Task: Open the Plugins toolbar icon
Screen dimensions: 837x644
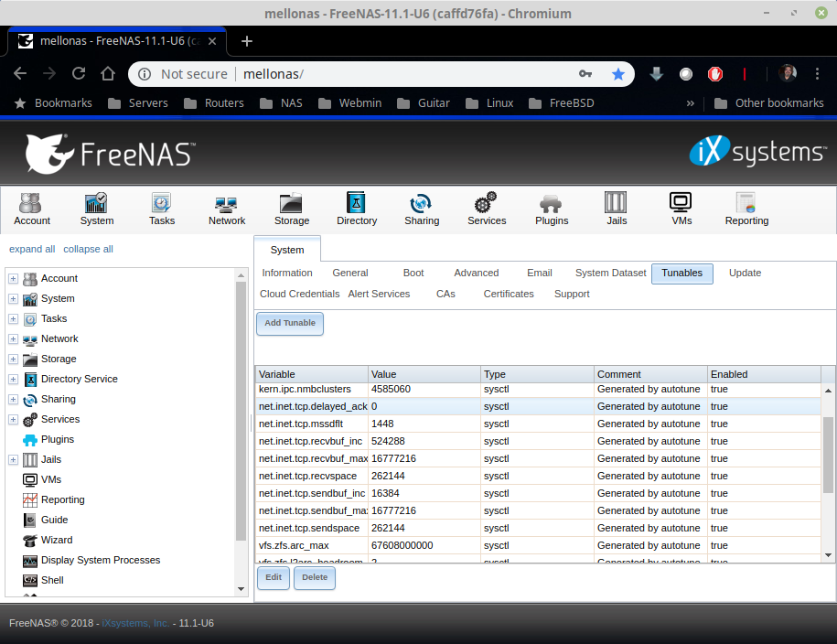Action: pyautogui.click(x=552, y=209)
